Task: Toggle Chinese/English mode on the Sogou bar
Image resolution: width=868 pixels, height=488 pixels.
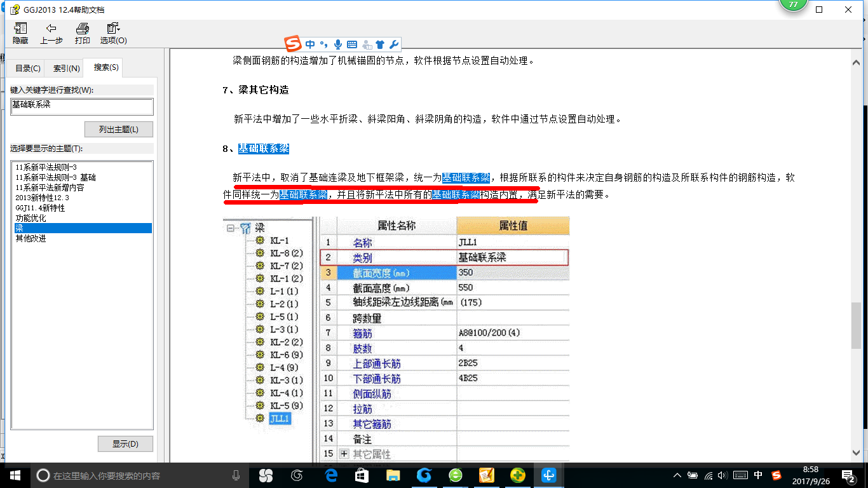Action: coord(310,44)
